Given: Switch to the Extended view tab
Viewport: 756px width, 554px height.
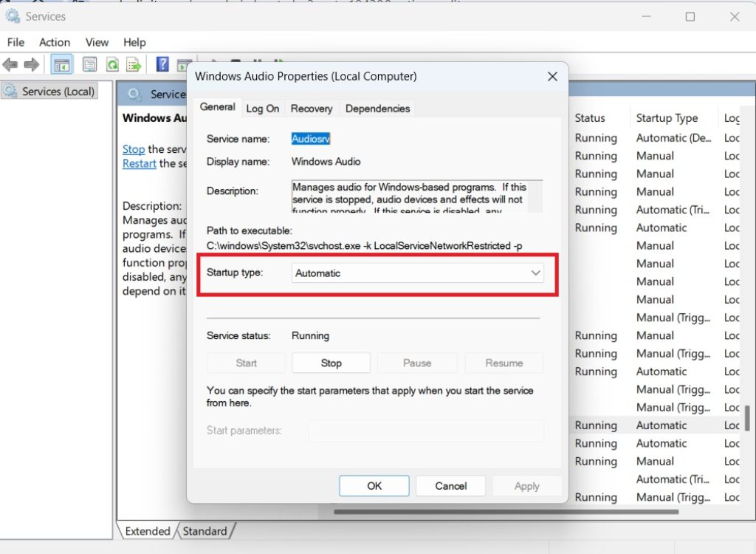Looking at the screenshot, I should [147, 531].
